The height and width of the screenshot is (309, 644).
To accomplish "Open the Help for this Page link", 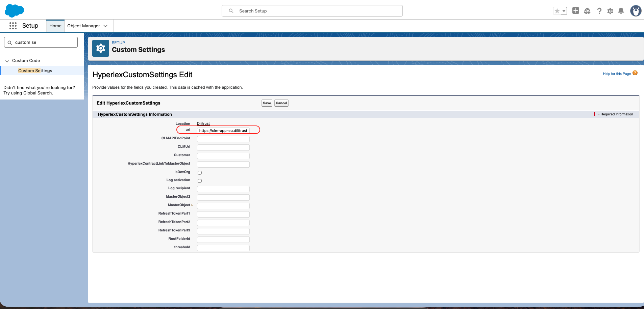I will pos(617,74).
